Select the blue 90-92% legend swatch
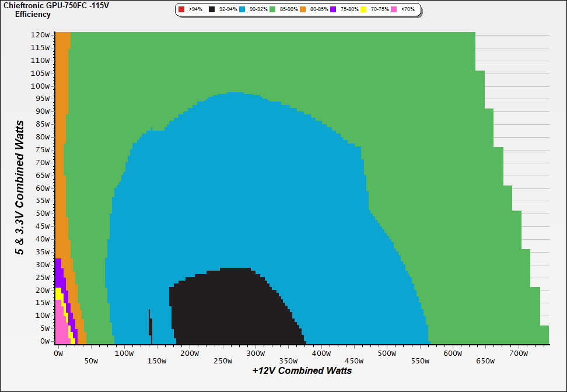Viewport: 567px width, 392px height. click(x=242, y=10)
